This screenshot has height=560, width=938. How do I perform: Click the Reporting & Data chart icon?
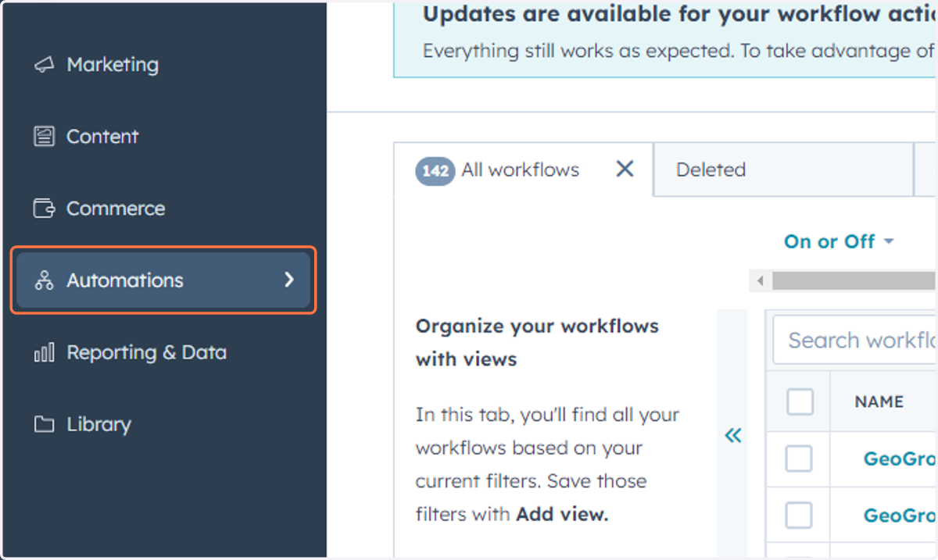click(45, 353)
